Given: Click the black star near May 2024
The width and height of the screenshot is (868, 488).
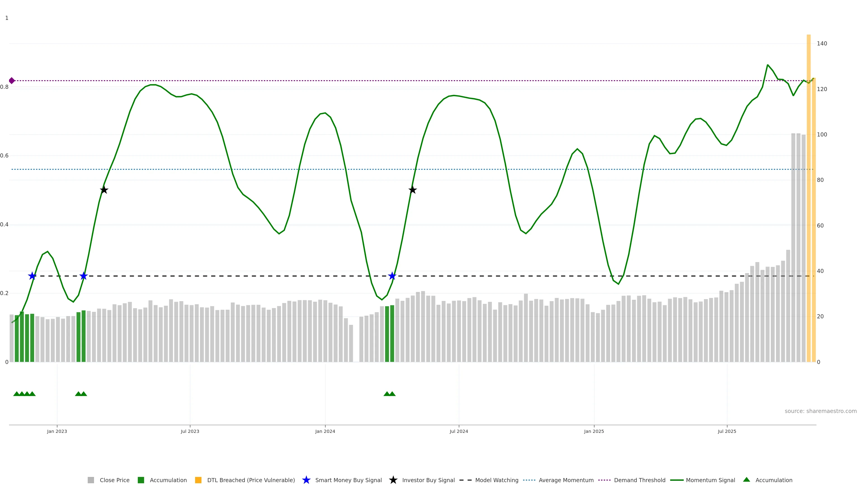Looking at the screenshot, I should [413, 190].
